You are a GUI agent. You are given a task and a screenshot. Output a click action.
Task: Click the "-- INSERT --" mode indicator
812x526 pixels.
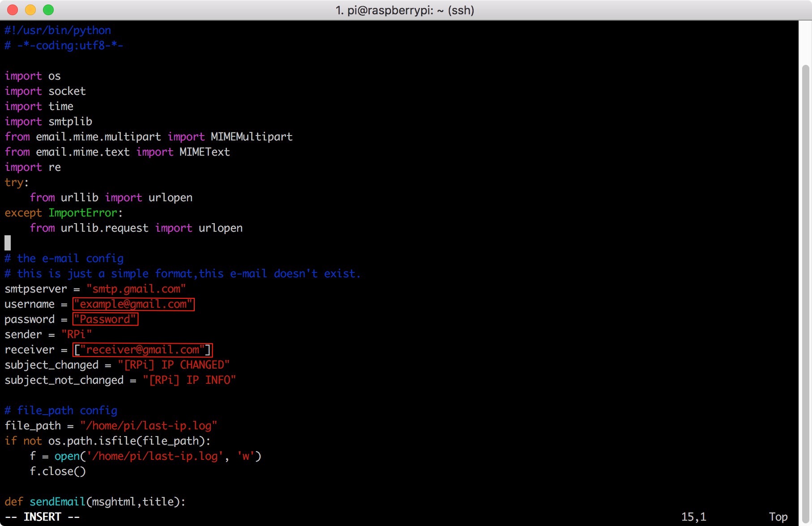pyautogui.click(x=42, y=517)
